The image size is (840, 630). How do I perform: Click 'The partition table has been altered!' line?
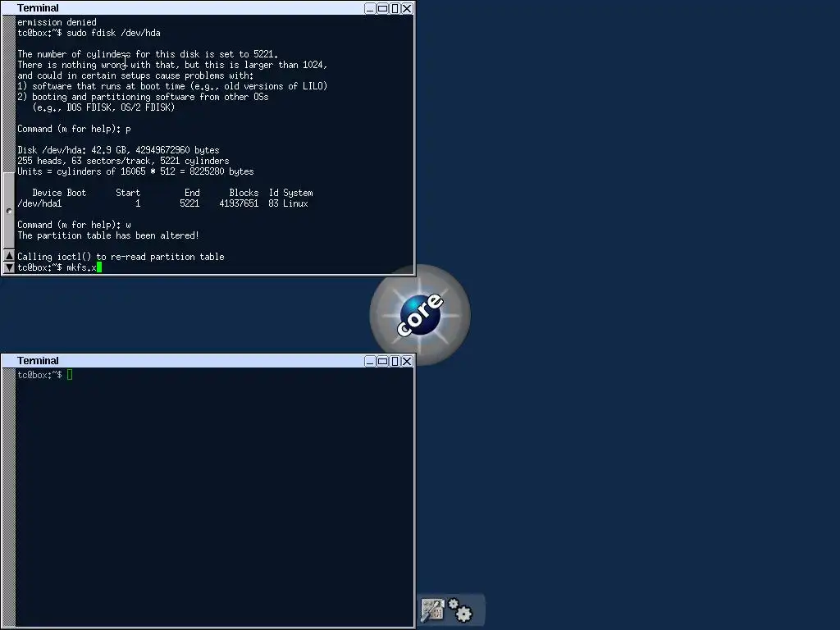click(108, 235)
